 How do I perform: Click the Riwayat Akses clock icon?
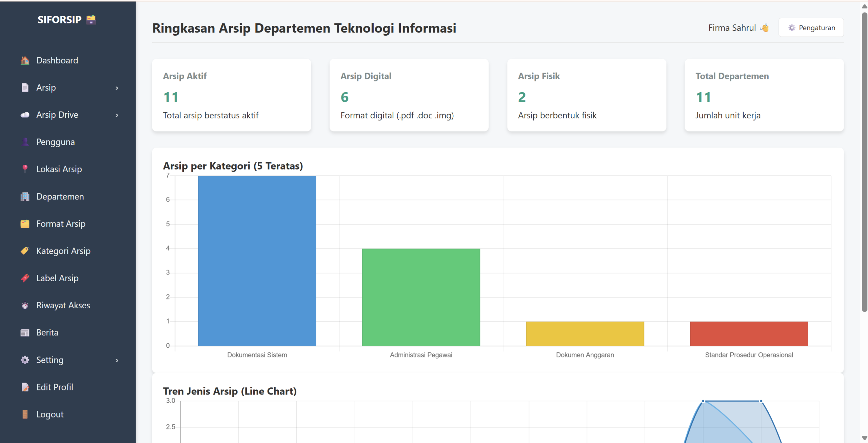click(25, 305)
